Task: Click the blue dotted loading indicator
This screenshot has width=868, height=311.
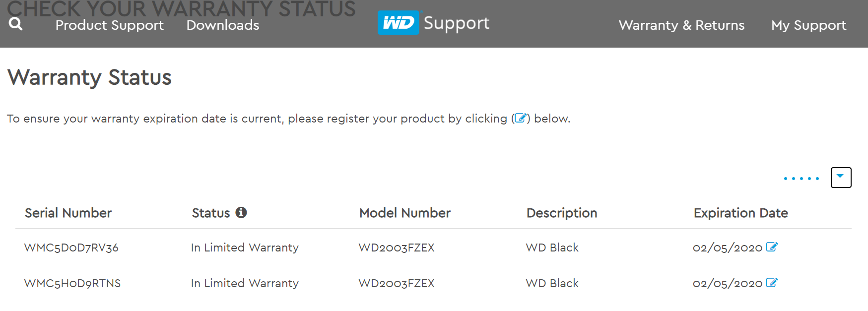Action: 801,179
